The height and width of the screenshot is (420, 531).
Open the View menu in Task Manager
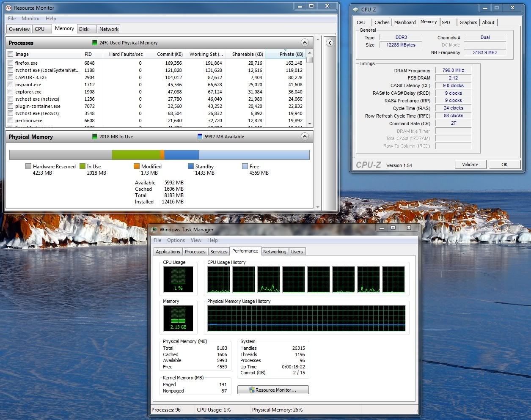click(196, 240)
